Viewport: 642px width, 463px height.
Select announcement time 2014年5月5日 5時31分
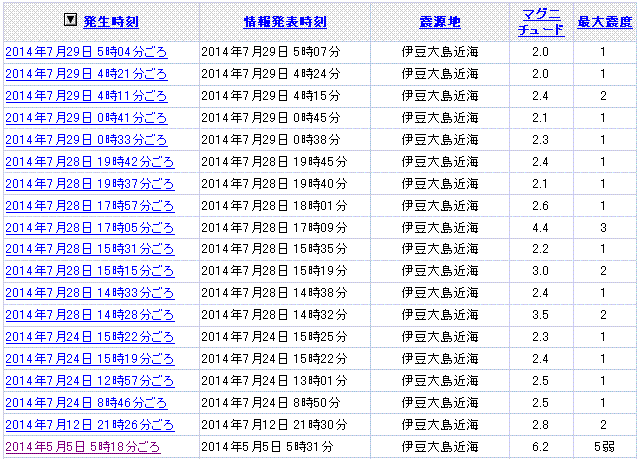click(x=267, y=447)
